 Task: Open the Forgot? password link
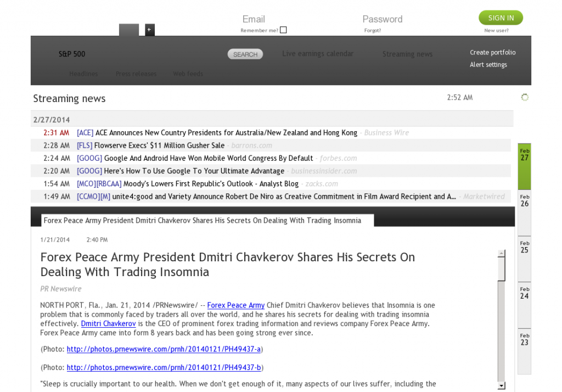pyautogui.click(x=373, y=31)
